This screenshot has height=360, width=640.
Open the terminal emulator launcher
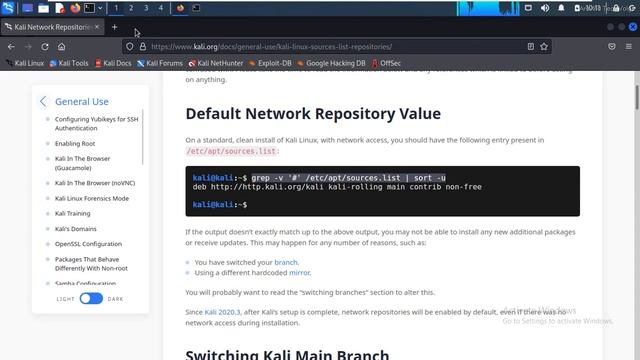point(89,8)
